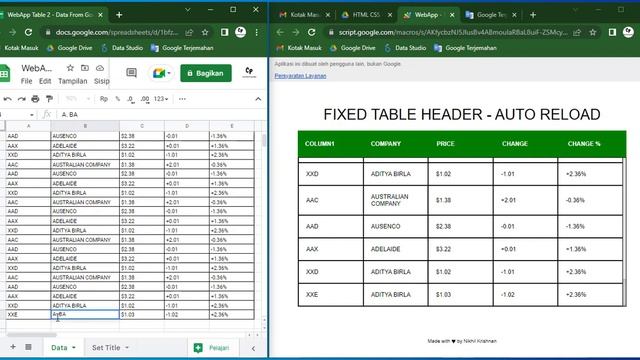Collapse the Sheets menus with up chevron
Image resolution: width=640 pixels, height=360 pixels.
click(x=258, y=99)
